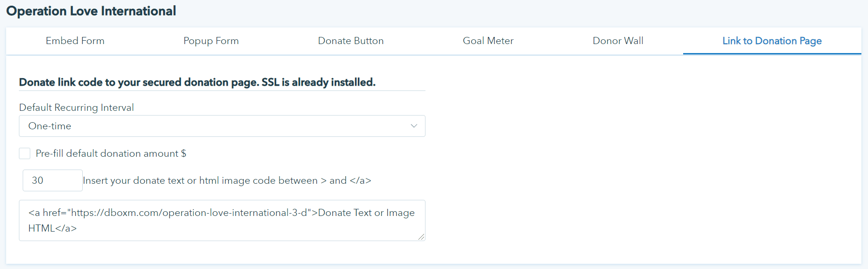
Task: Click the 'Donate link code' section heading
Action: tap(197, 82)
